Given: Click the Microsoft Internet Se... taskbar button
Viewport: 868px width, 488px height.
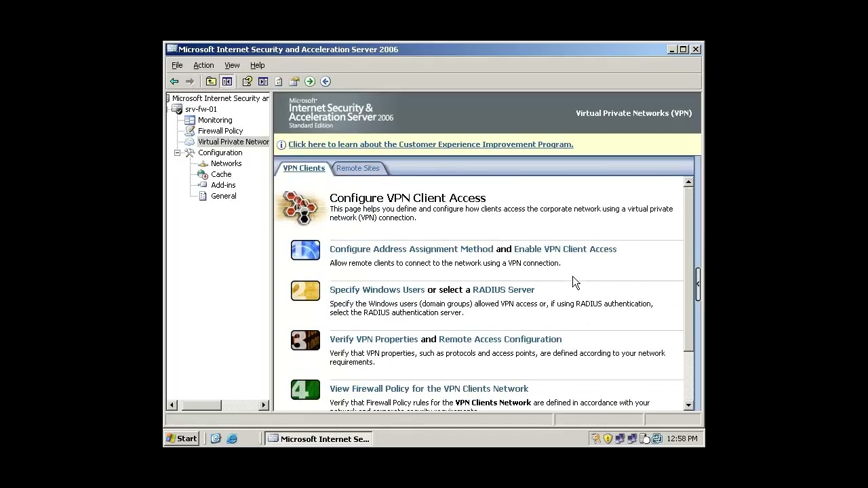Looking at the screenshot, I should pos(319,439).
